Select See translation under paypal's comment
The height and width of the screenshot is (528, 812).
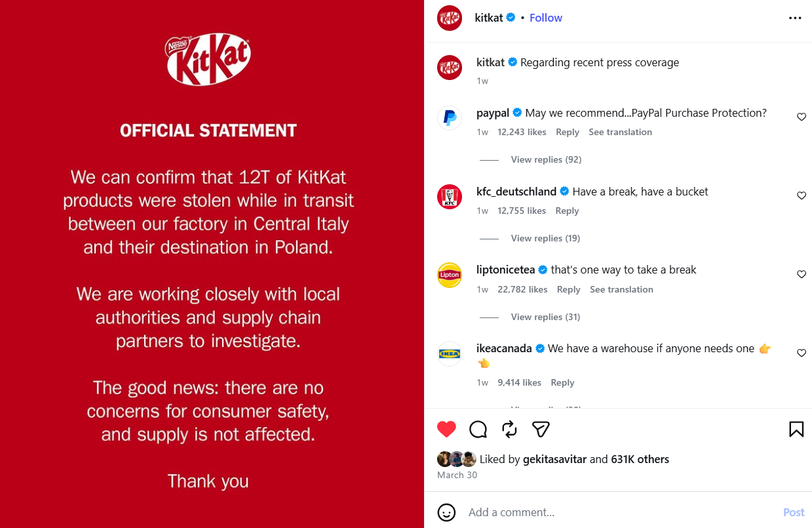[620, 132]
